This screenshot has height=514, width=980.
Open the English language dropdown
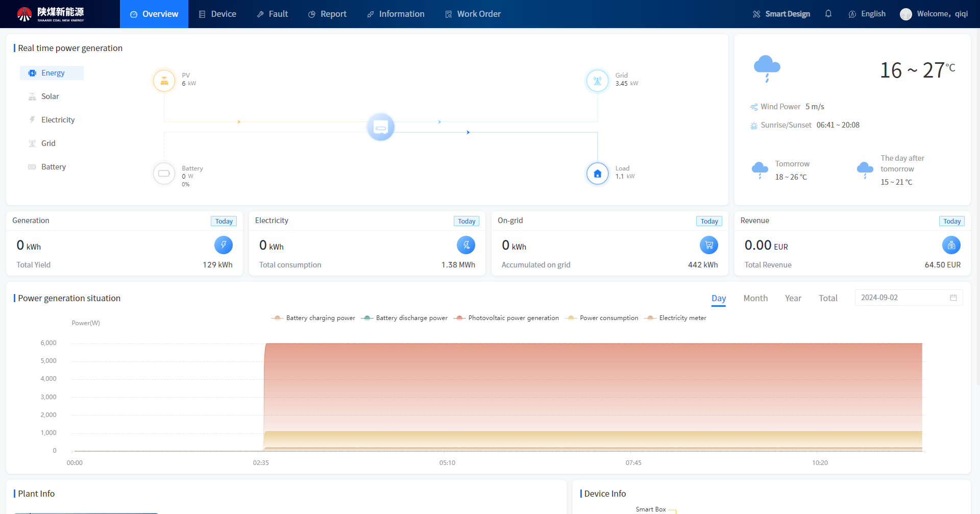click(867, 14)
